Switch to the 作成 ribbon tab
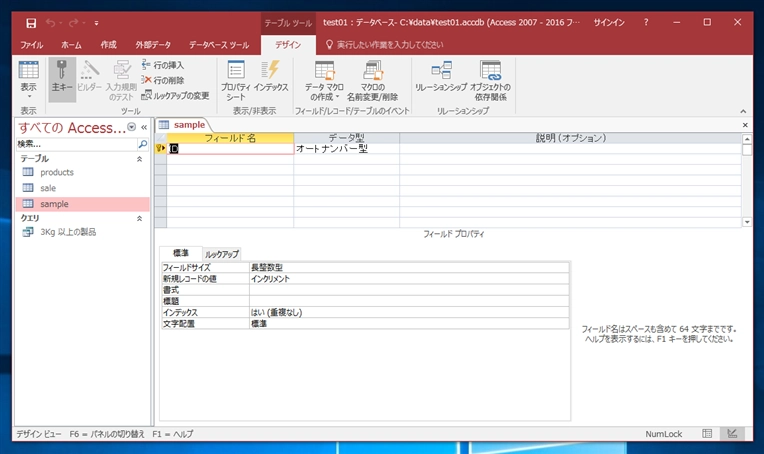Screen dimensions: 764x454 [x=109, y=45]
